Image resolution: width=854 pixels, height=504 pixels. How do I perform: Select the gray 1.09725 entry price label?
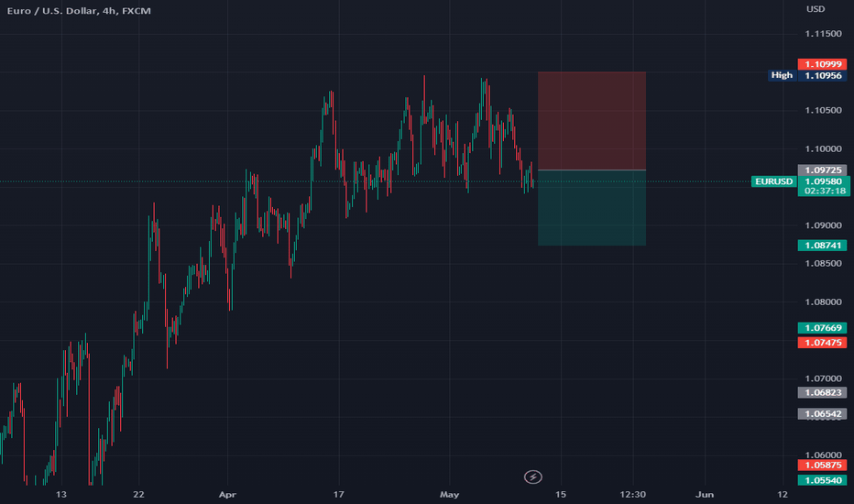click(823, 170)
